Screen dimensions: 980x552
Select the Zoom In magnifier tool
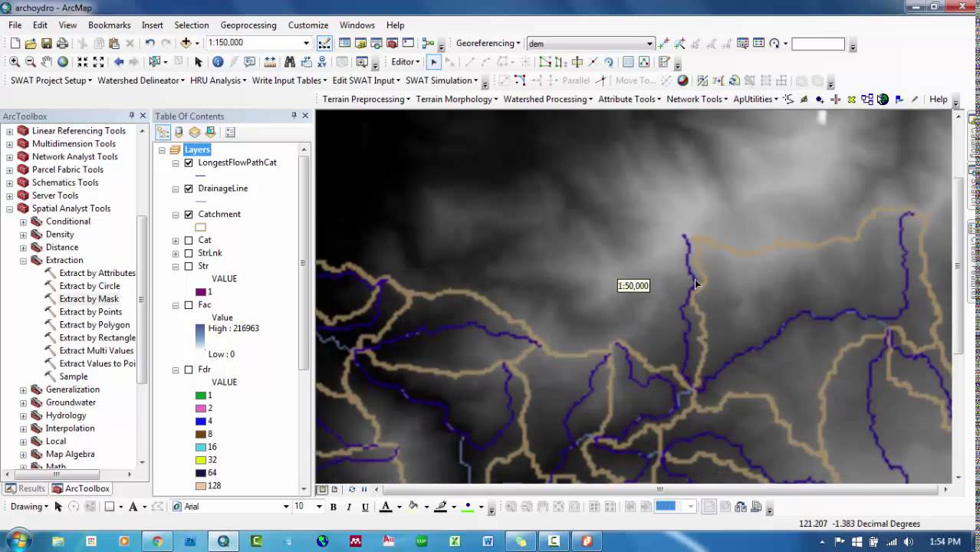[15, 62]
